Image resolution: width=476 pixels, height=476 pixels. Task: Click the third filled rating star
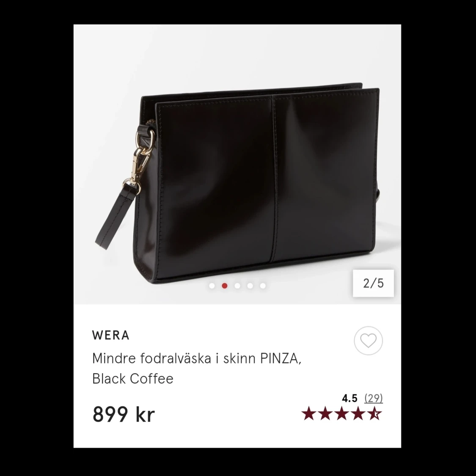[342, 413]
